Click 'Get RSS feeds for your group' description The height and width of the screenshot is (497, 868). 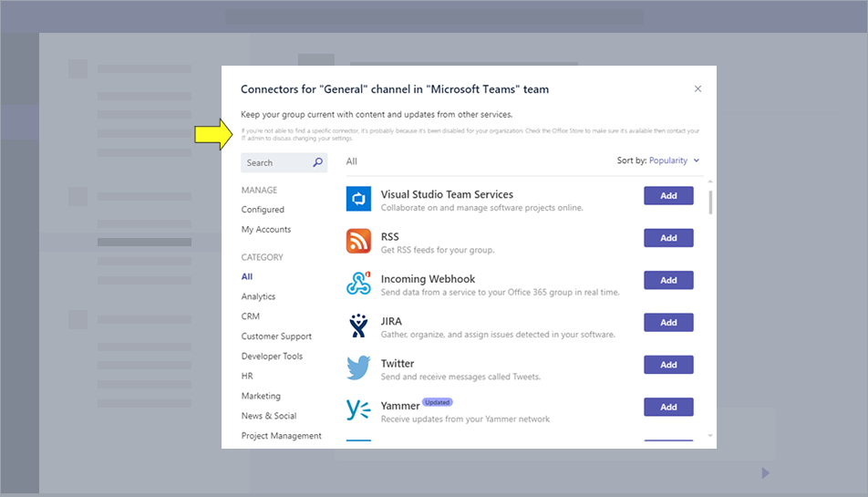click(438, 250)
